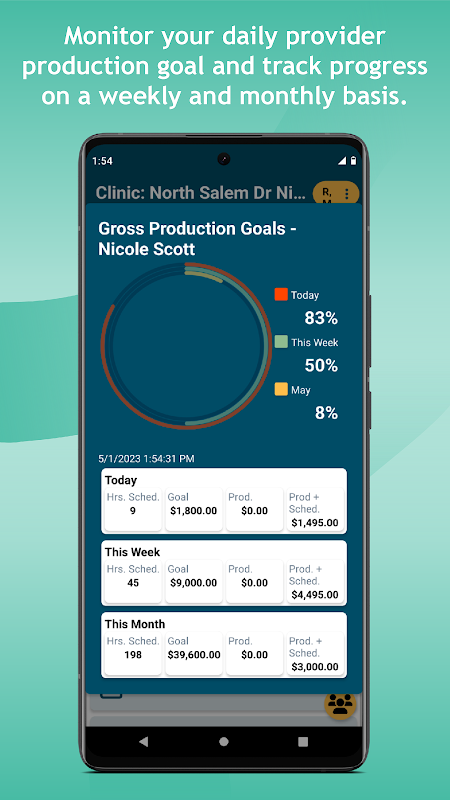This screenshot has width=450, height=800.
Task: Select the This Week card heading
Action: click(133, 552)
